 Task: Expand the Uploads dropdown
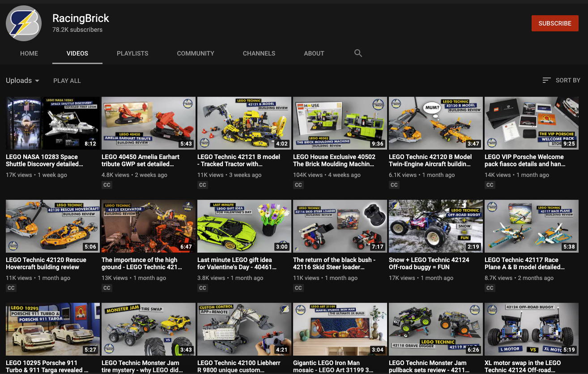pyautogui.click(x=22, y=81)
